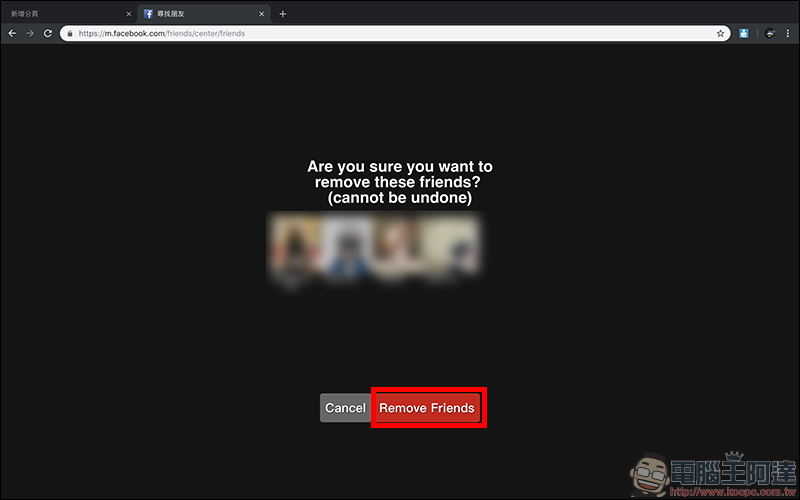Close the 新增分頁 tab
This screenshot has height=500, width=800.
tap(129, 14)
